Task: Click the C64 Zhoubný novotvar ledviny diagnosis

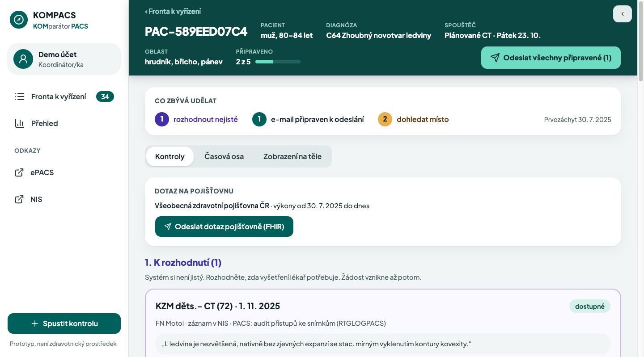Action: [x=379, y=35]
